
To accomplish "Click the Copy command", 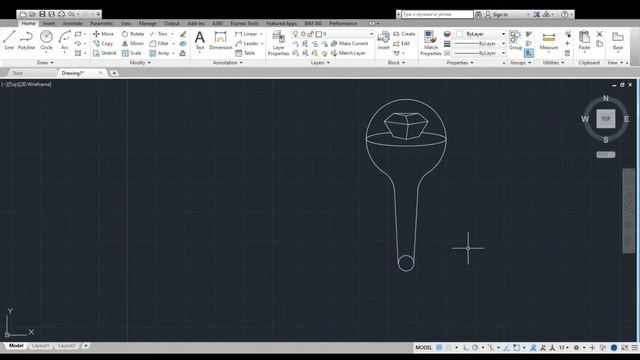I will click(103, 43).
